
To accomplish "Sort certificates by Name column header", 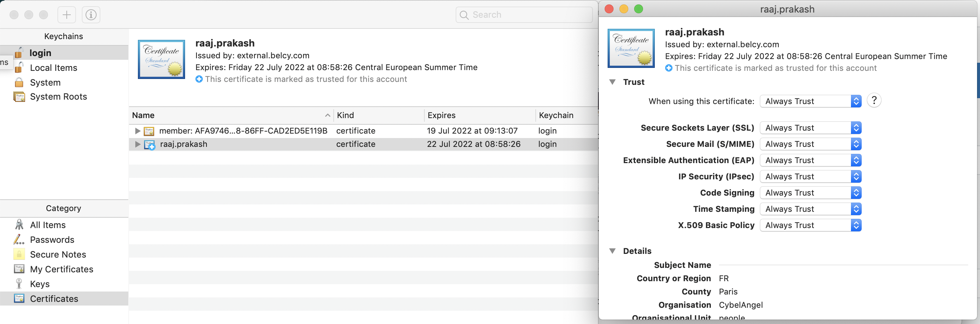I will pyautogui.click(x=143, y=116).
